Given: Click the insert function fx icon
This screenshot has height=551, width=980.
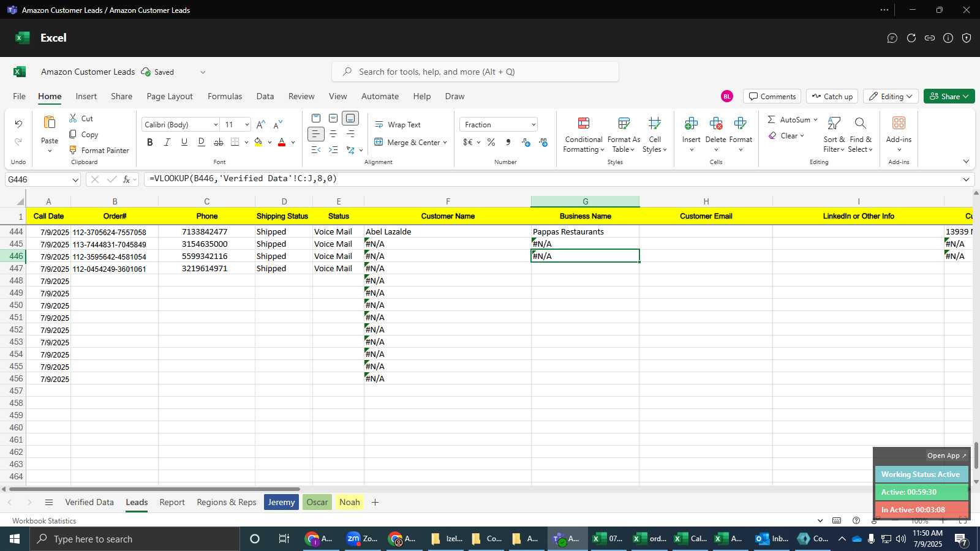Looking at the screenshot, I should (126, 179).
